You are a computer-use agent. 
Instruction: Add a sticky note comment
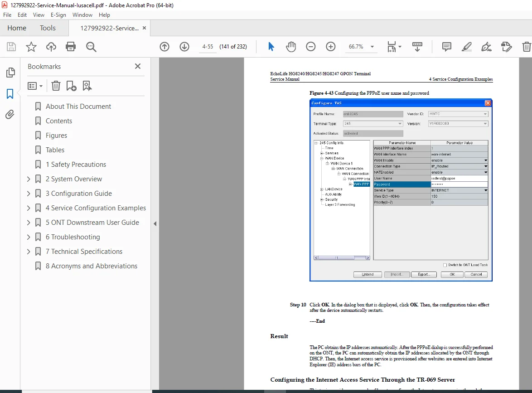[446, 47]
